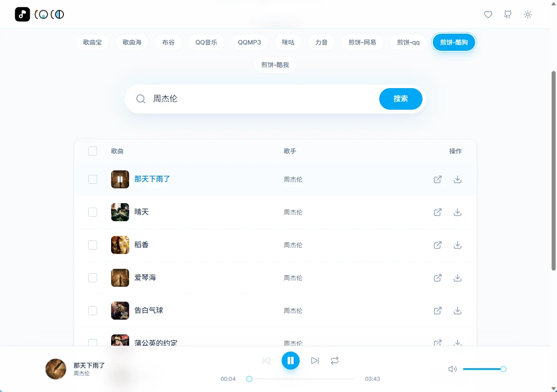Screen dimensions: 557x392
Task: Click the elapsed time 00:04
Action: [228, 379]
